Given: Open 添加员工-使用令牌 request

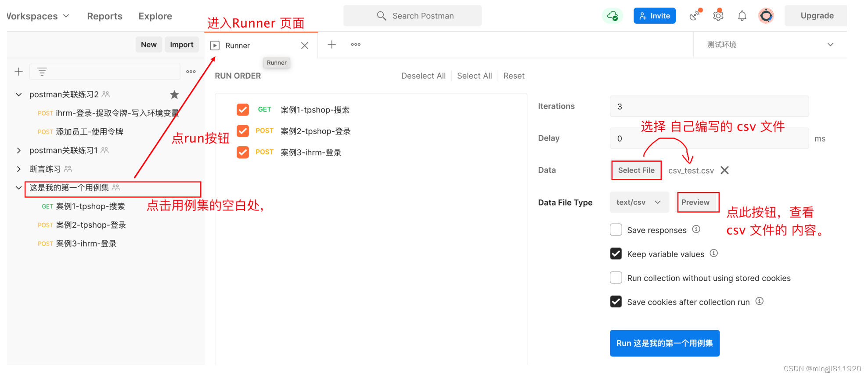Looking at the screenshot, I should [x=80, y=131].
